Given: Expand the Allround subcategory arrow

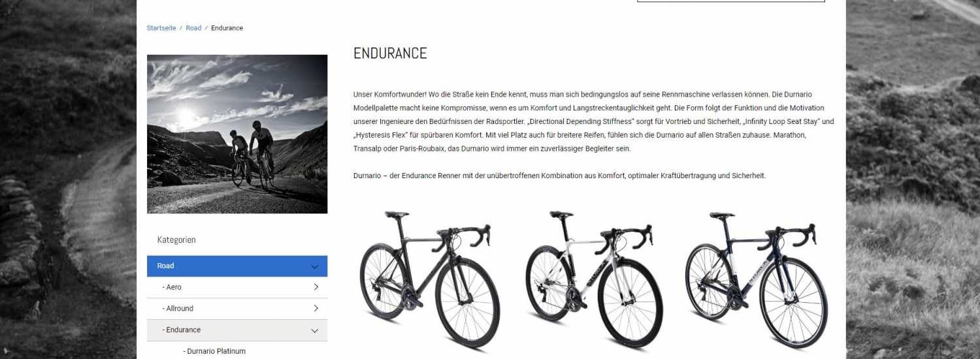Looking at the screenshot, I should pyautogui.click(x=316, y=309).
